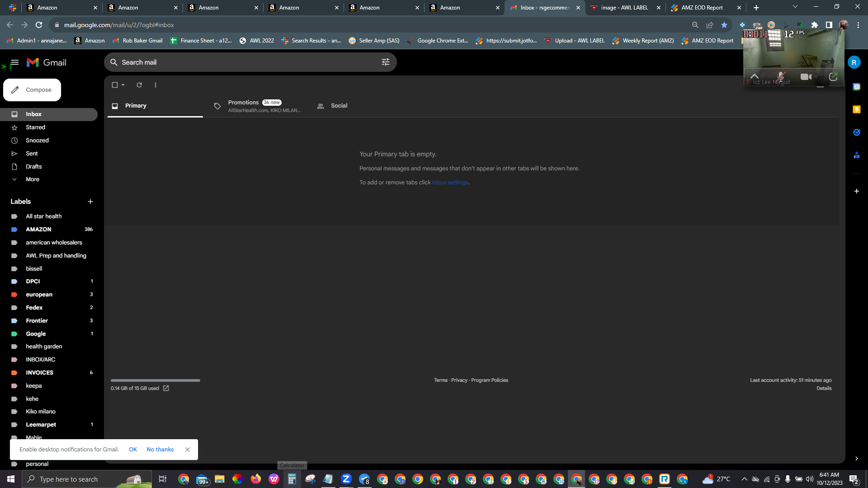Toggle the muted microphone in the video overlay

781,77
